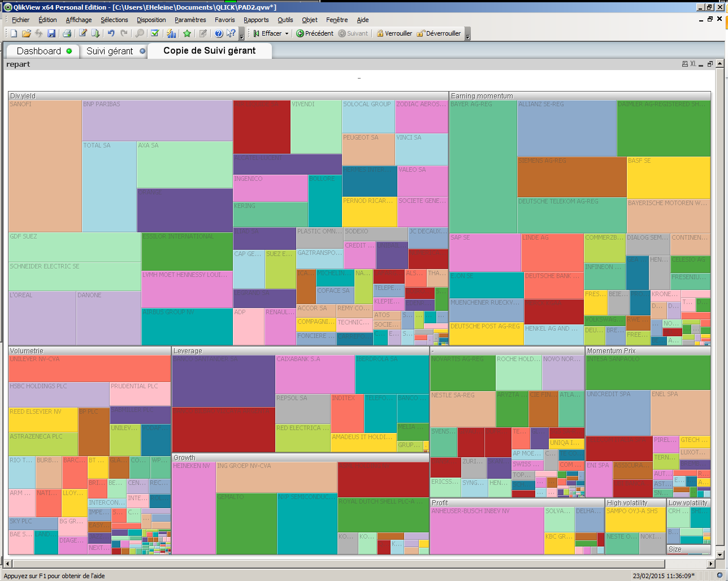Screen dimensions: 728x581
Task: Open the Table Viewer icon
Action: pyautogui.click(x=96, y=33)
